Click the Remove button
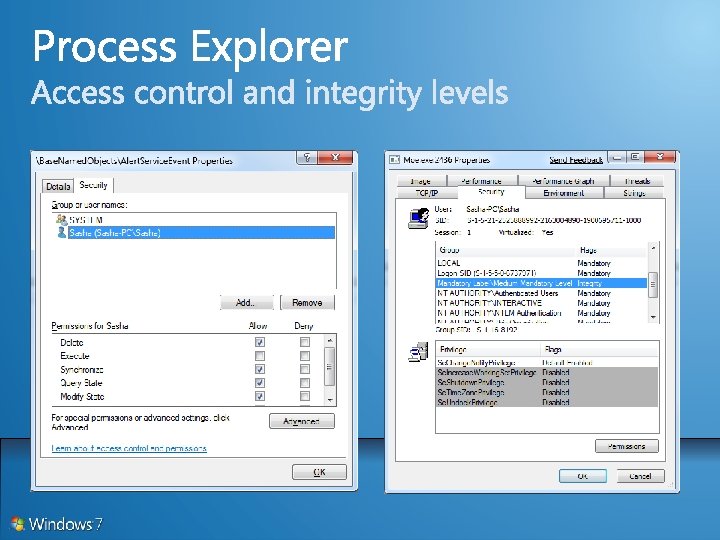The height and width of the screenshot is (540, 720). coord(307,303)
